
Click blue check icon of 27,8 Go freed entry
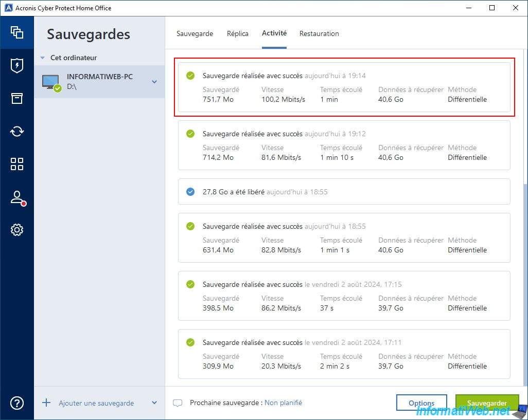pos(190,192)
